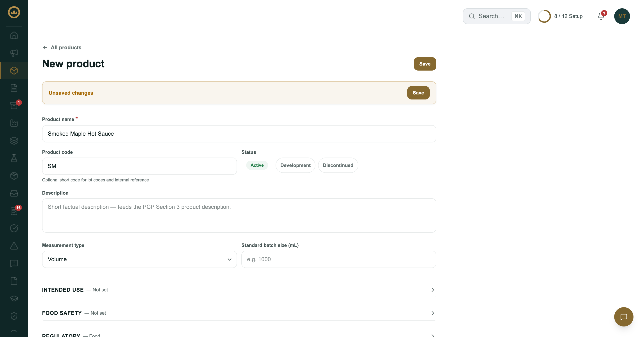Click the Standard batch size field

click(x=338, y=259)
